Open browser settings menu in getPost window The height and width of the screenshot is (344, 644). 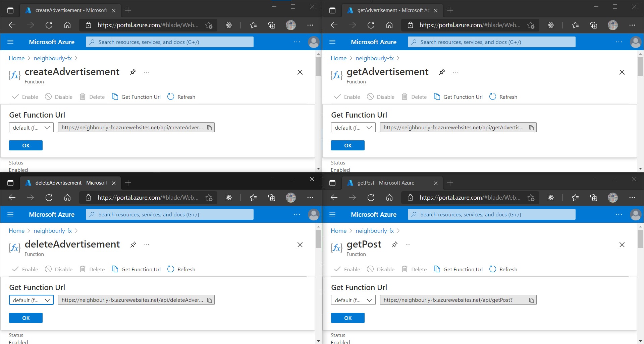click(632, 198)
